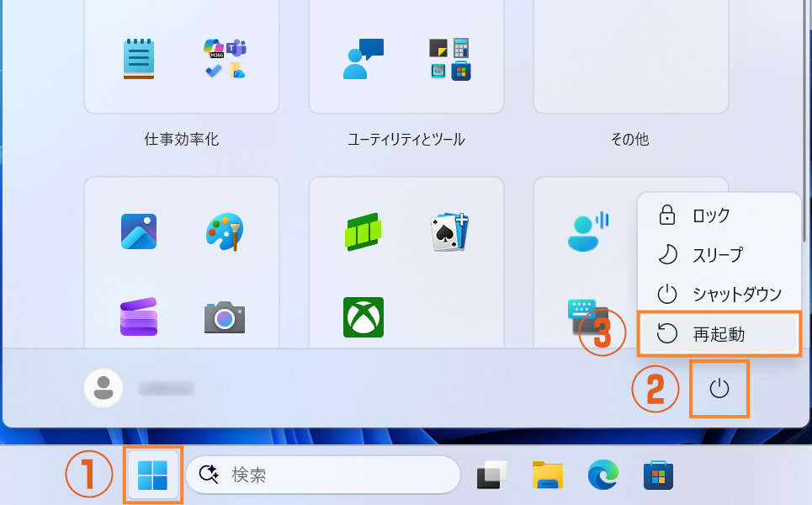The width and height of the screenshot is (812, 505).
Task: Open Microsoft Store from the taskbar
Action: (x=658, y=475)
